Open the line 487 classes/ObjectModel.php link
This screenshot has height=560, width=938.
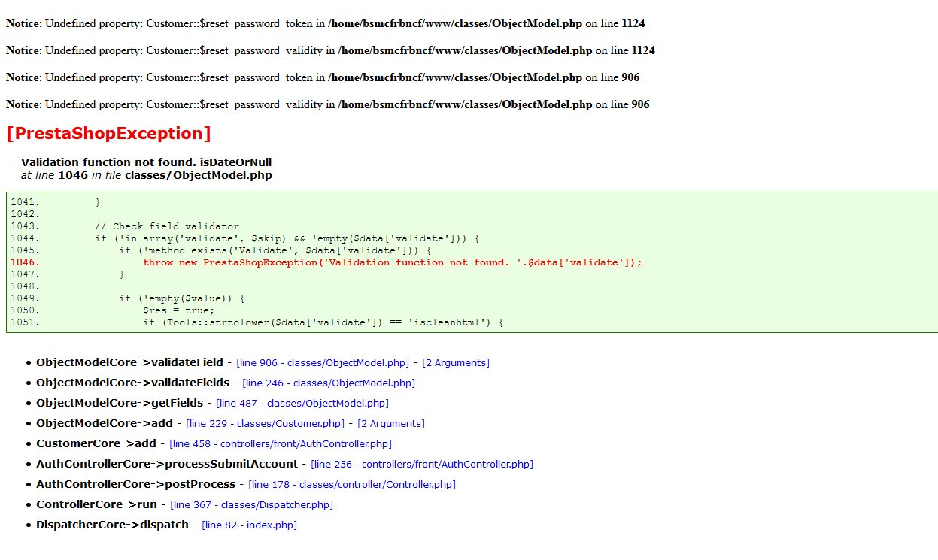click(x=302, y=403)
